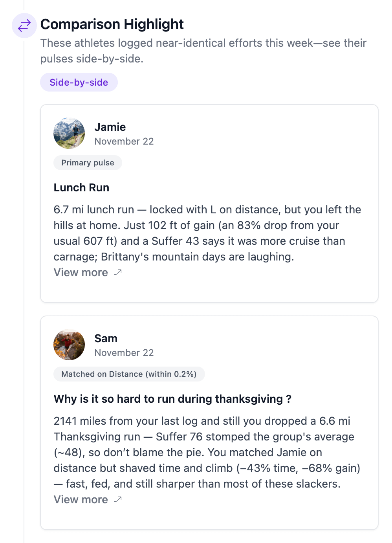Click Jamie's mountain runner avatar

tap(69, 133)
